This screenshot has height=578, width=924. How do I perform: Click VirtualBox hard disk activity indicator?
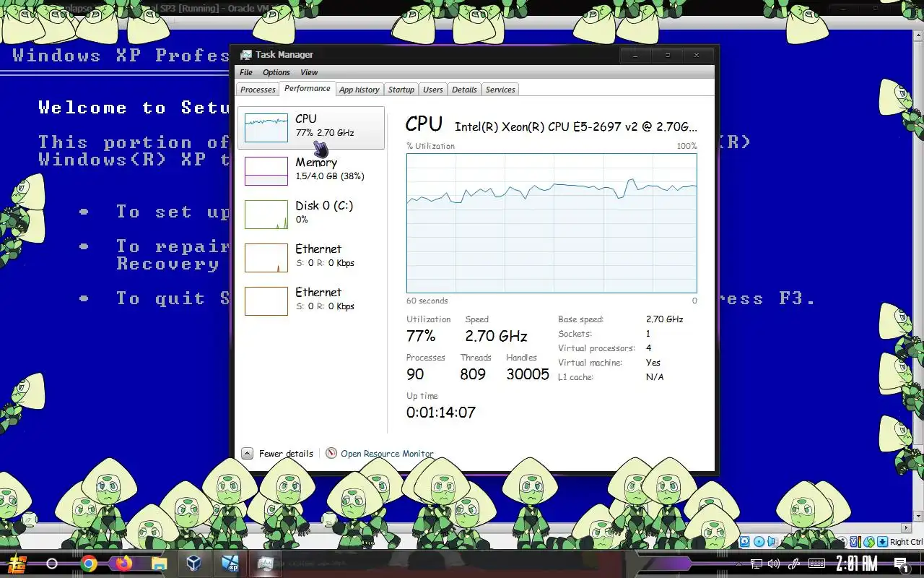click(745, 542)
